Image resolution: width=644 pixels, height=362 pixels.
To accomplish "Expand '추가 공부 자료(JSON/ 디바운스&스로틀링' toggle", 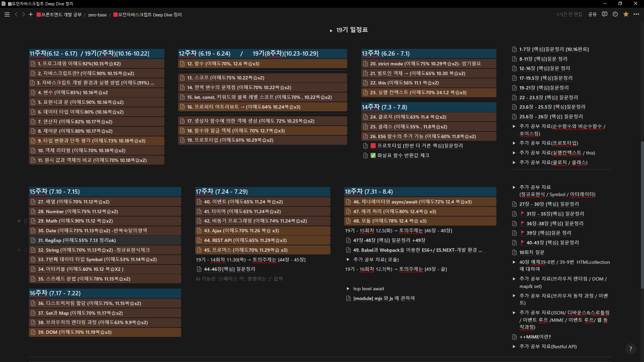I will 514,313.
